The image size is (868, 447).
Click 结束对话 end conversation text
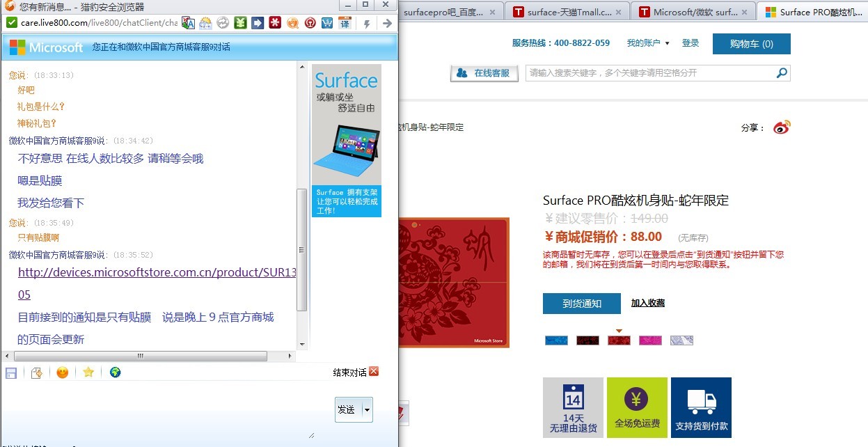(349, 372)
